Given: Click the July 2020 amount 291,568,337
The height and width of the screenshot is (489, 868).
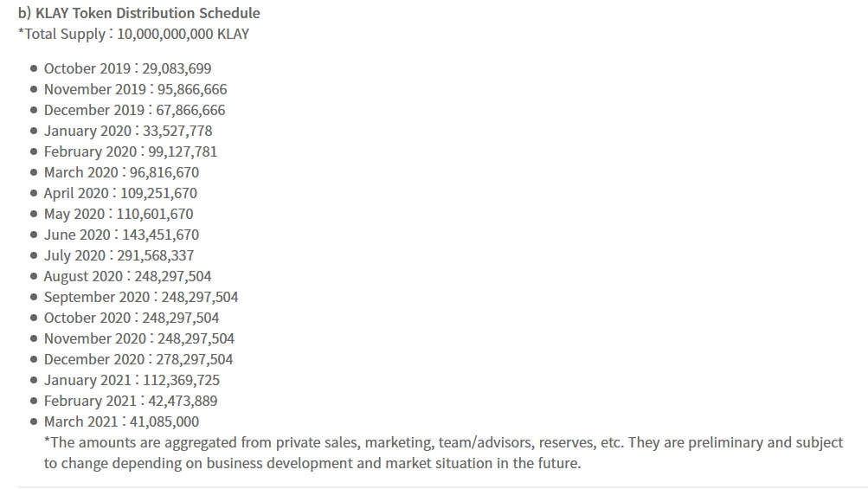Looking at the screenshot, I should (156, 255).
